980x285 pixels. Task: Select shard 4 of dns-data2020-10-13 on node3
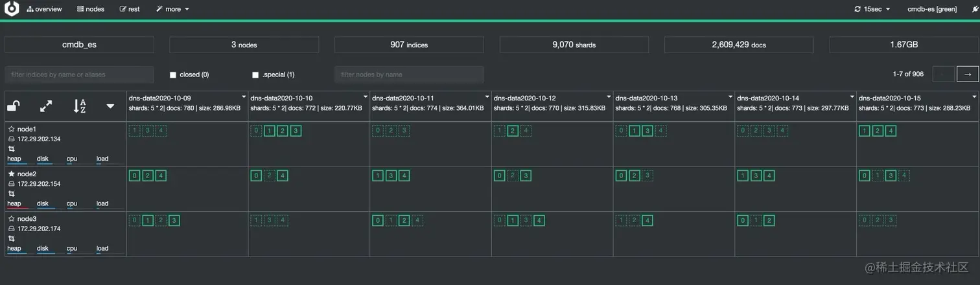click(x=648, y=220)
